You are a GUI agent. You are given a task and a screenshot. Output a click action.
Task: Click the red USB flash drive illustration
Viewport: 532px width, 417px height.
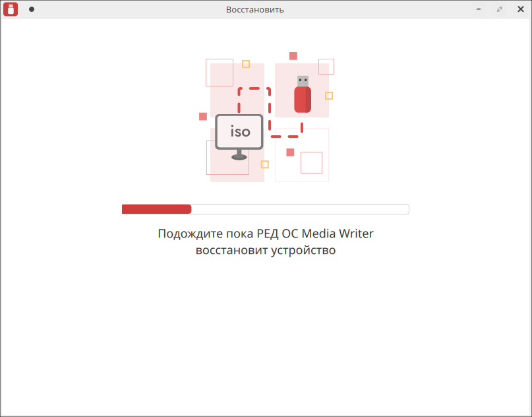point(303,94)
